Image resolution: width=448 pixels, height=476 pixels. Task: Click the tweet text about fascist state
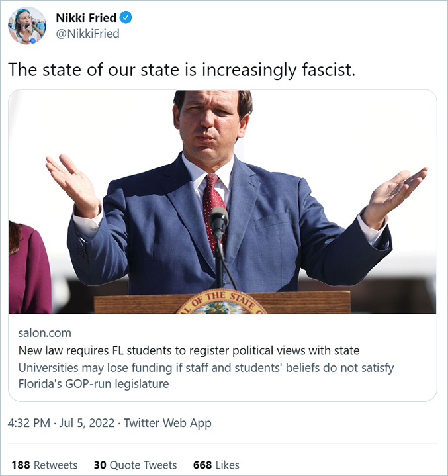point(181,70)
